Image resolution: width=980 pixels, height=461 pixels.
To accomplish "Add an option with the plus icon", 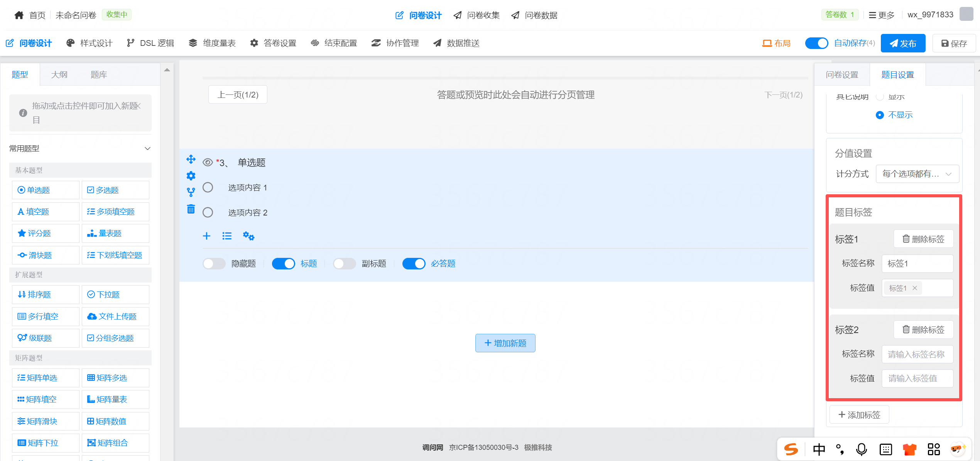I will (207, 236).
